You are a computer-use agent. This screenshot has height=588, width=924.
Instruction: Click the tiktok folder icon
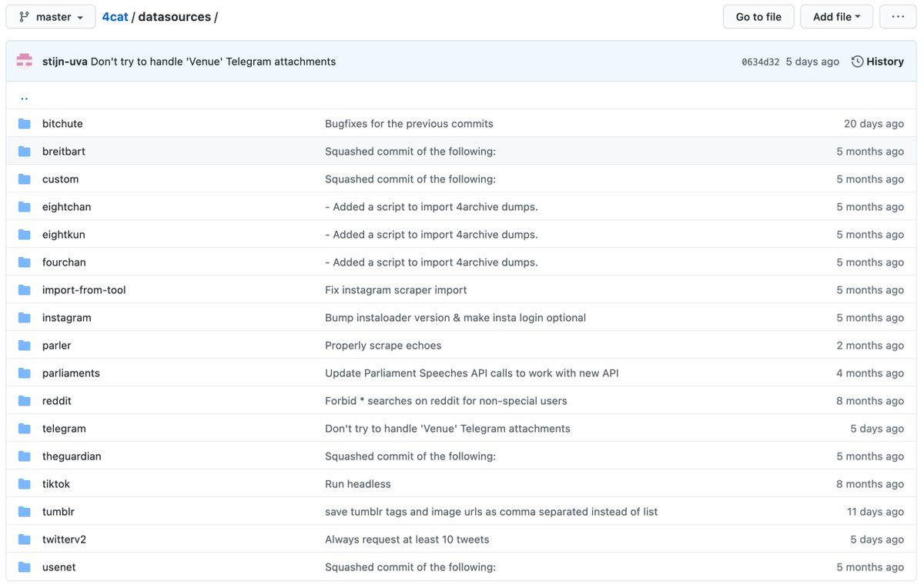25,484
